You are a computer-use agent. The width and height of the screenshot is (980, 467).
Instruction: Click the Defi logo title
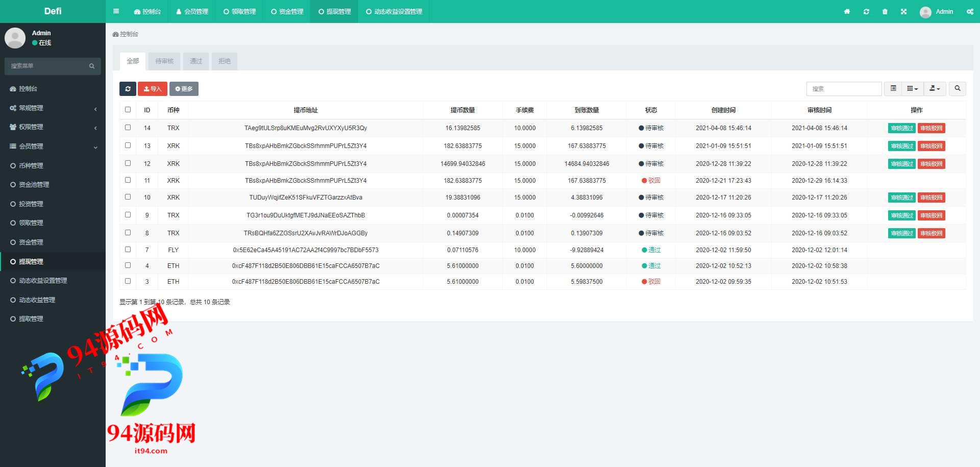click(x=53, y=11)
